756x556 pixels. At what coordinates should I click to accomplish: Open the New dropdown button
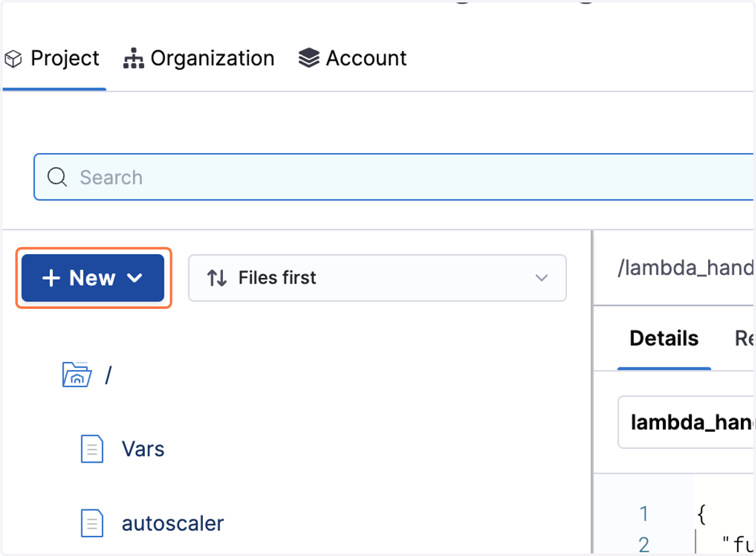(x=93, y=278)
